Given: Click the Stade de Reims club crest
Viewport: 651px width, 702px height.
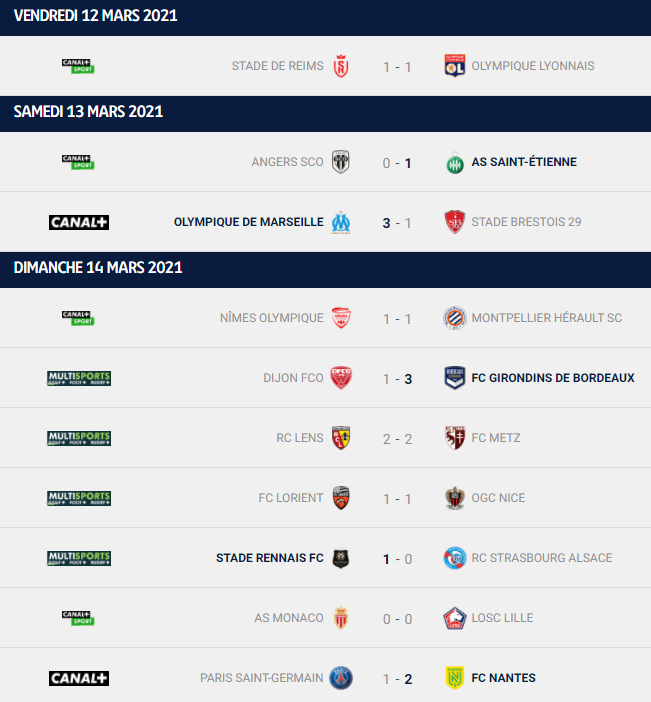Looking at the screenshot, I should coord(341,66).
